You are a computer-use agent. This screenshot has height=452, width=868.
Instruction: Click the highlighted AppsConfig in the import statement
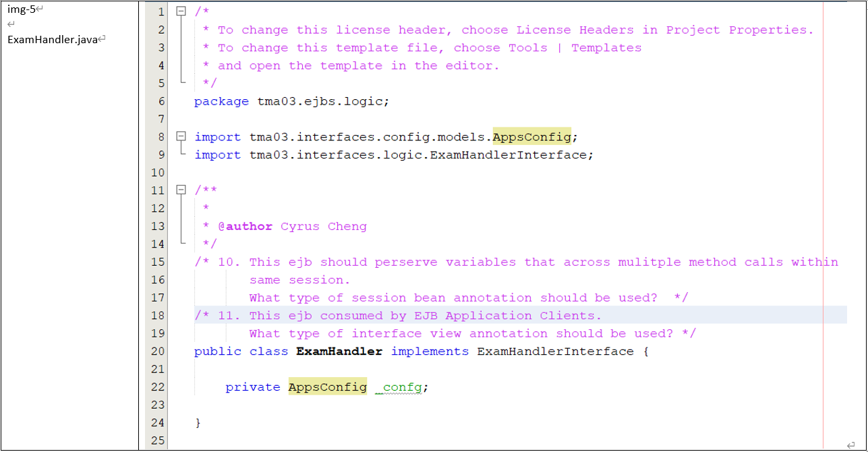(x=531, y=137)
